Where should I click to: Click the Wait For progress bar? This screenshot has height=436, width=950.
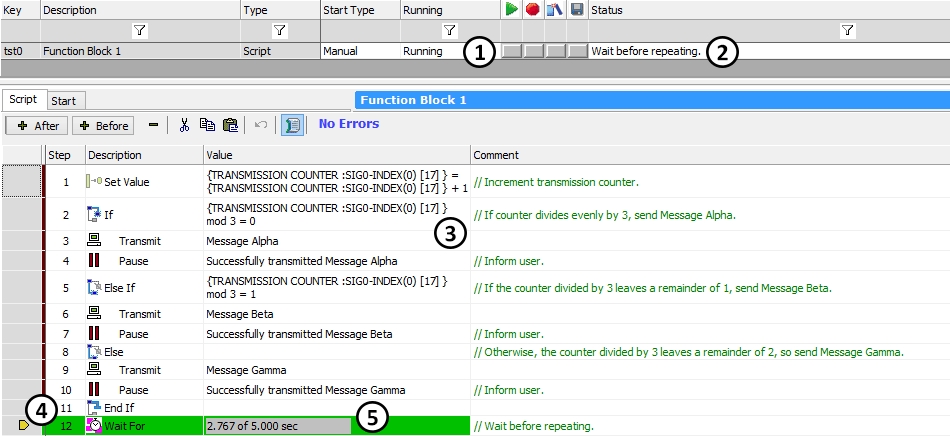(x=277, y=426)
